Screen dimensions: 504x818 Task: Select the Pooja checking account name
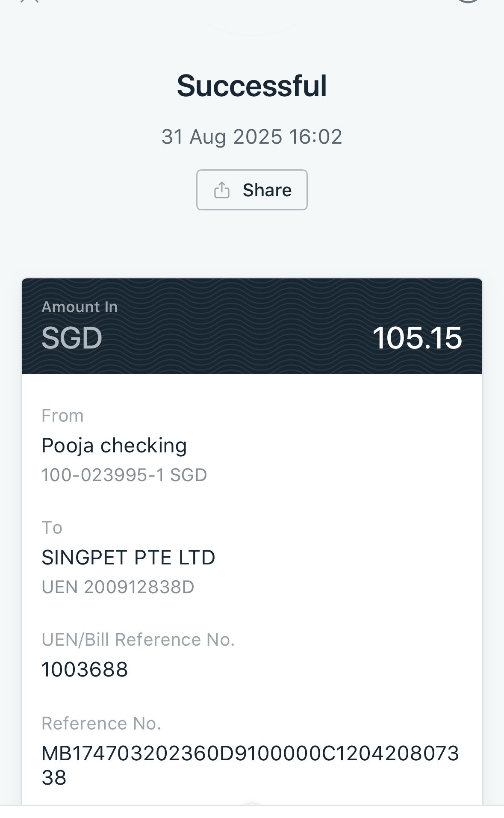(x=114, y=446)
